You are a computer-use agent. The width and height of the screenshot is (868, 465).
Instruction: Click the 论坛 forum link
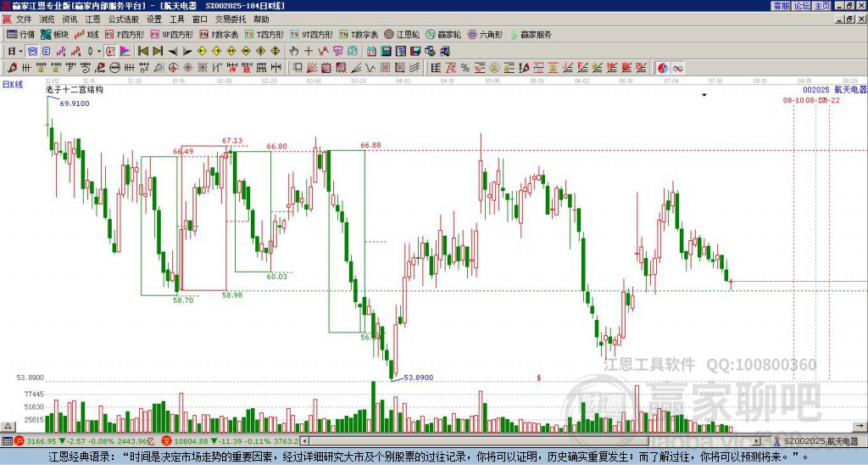(x=801, y=6)
